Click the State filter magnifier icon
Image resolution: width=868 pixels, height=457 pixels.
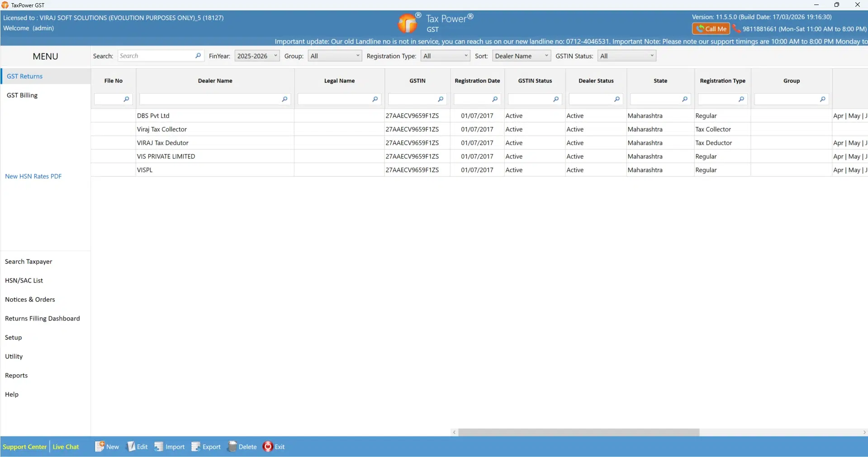pos(685,99)
